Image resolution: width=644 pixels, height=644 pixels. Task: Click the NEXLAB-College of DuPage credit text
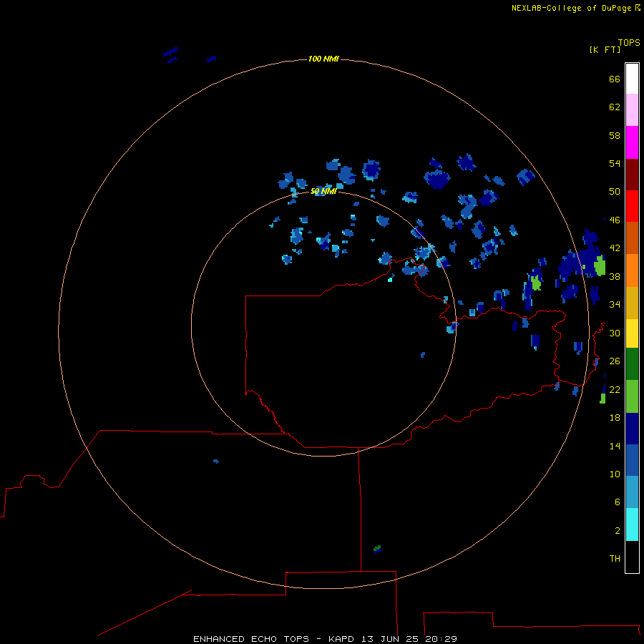point(571,8)
